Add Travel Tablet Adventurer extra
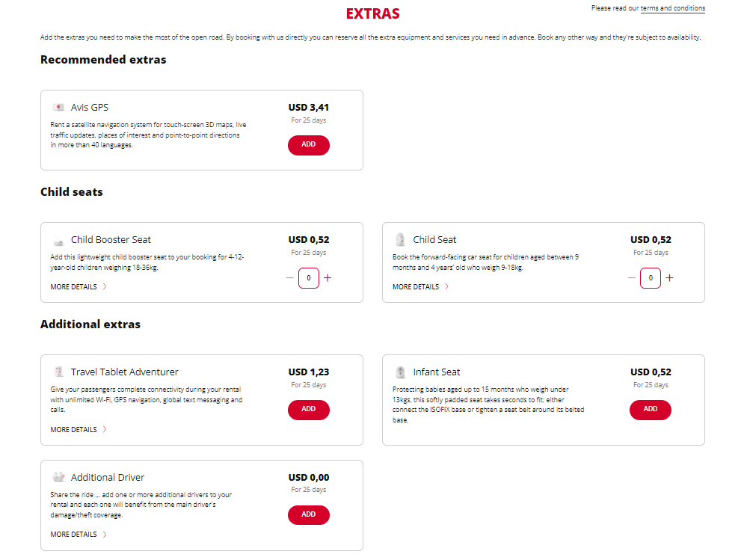Viewport: 744px width, 560px height. (308, 410)
